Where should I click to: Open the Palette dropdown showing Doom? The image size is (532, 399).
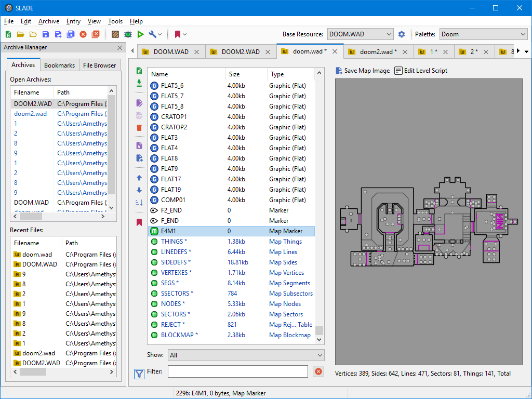click(x=483, y=34)
